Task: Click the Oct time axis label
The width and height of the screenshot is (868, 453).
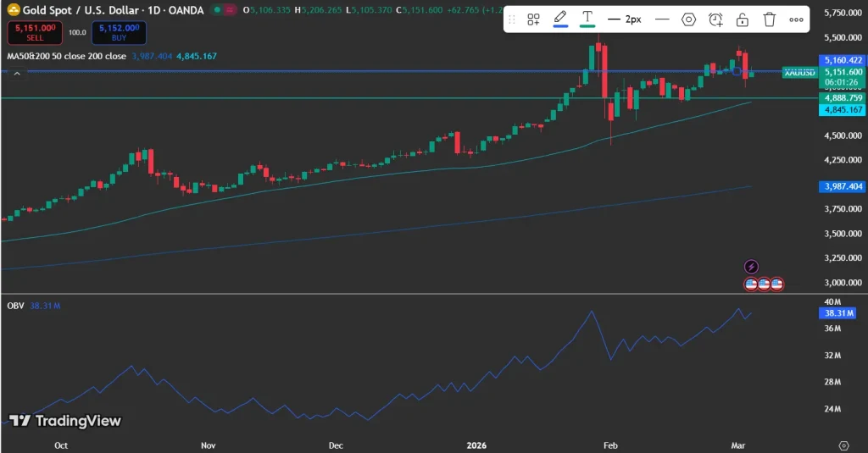Action: [x=61, y=445]
